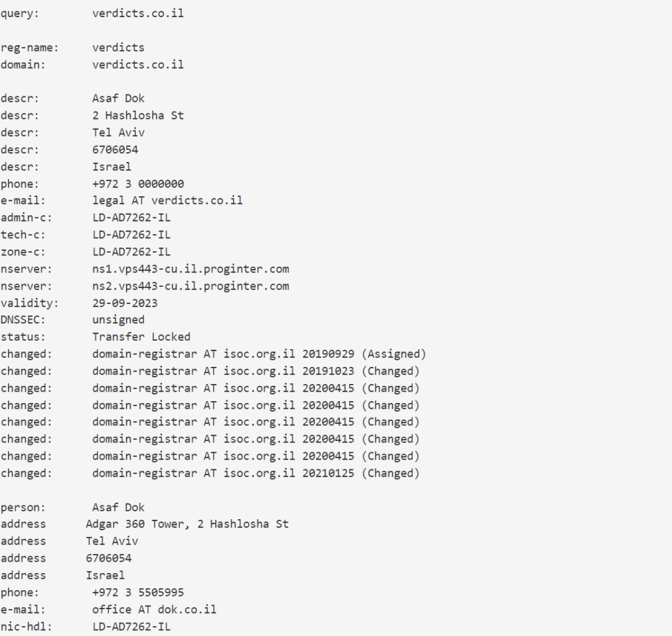Select the admin-c handle LD-AD7262-IL
This screenshot has height=636, width=672.
coord(131,218)
